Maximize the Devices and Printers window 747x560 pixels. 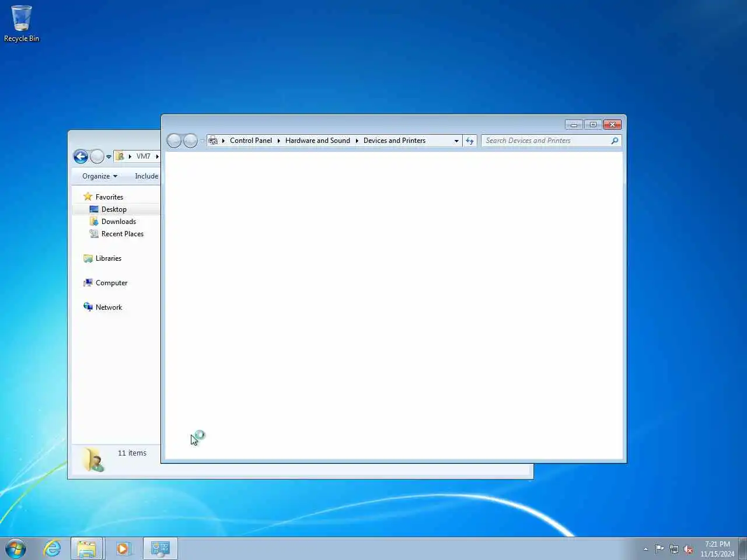click(593, 124)
